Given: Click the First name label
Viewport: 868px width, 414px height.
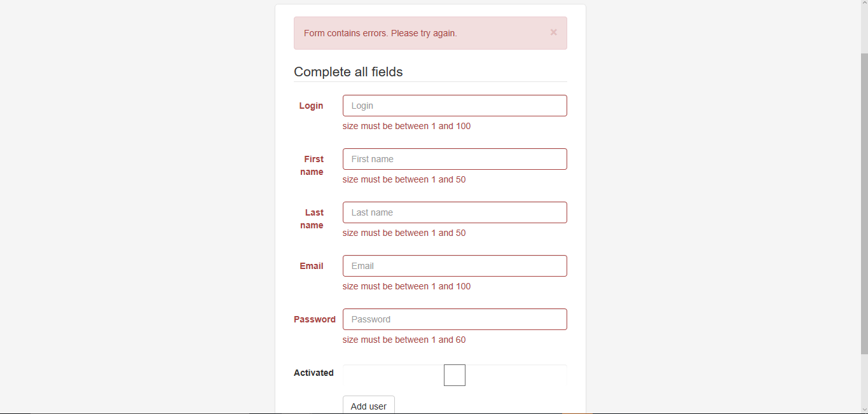Looking at the screenshot, I should click(313, 165).
